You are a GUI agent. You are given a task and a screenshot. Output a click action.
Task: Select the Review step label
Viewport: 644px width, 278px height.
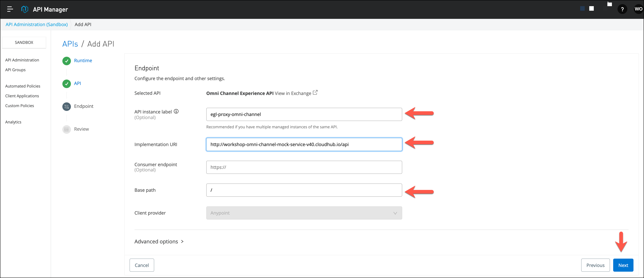click(x=81, y=129)
